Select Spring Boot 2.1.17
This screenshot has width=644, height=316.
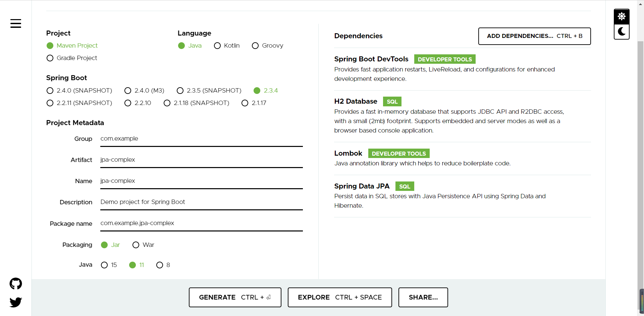254,103
